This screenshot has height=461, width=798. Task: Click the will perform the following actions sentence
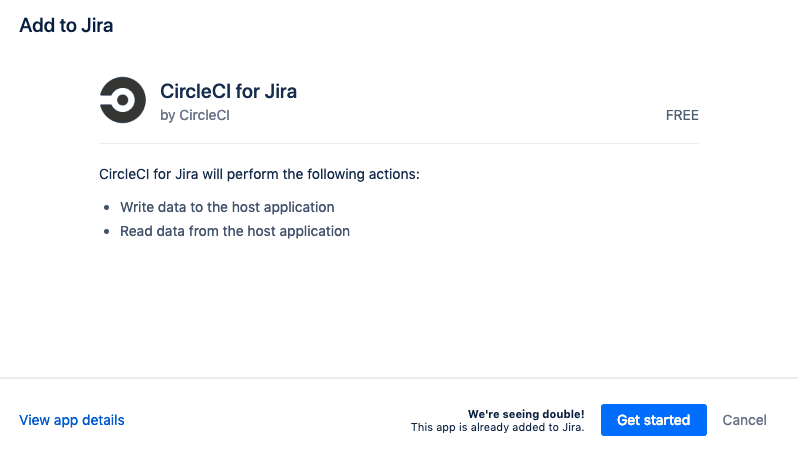pos(259,174)
